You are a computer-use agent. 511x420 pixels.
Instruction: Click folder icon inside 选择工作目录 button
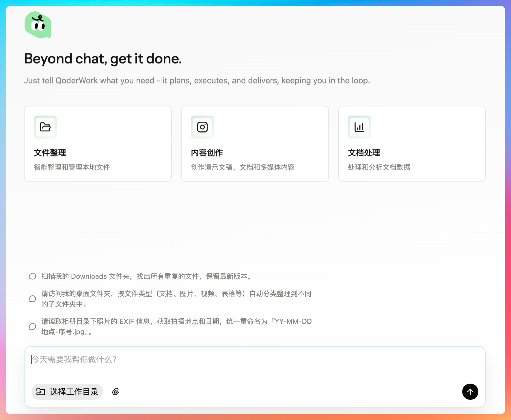click(x=41, y=391)
